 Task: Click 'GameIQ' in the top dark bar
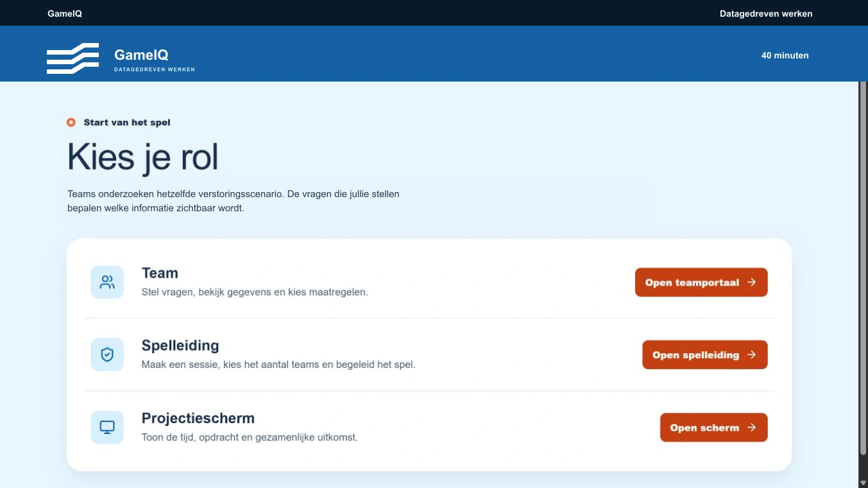(x=65, y=13)
